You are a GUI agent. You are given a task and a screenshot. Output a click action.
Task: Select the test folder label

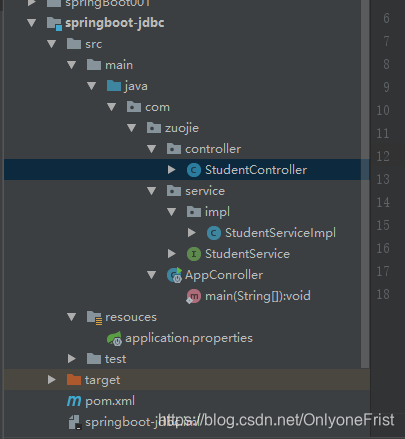coord(116,359)
